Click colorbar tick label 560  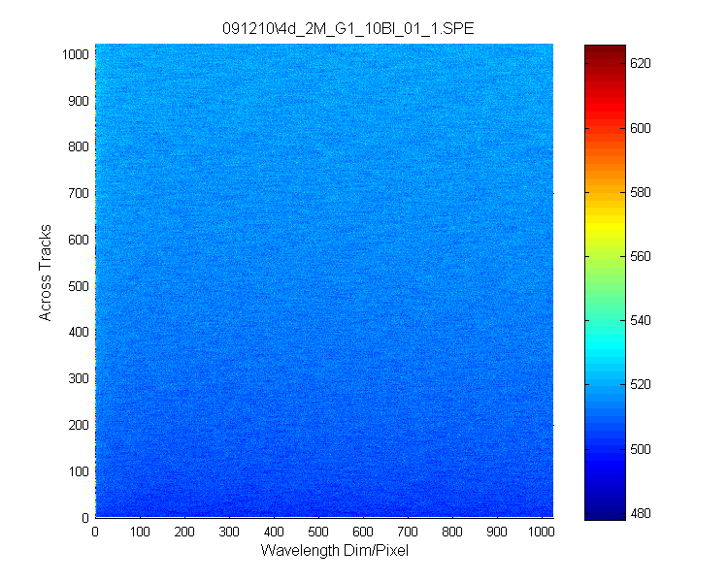[x=641, y=256]
